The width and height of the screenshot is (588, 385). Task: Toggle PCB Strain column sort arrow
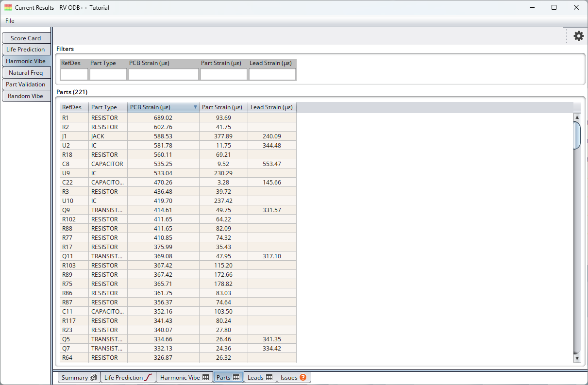pyautogui.click(x=195, y=107)
